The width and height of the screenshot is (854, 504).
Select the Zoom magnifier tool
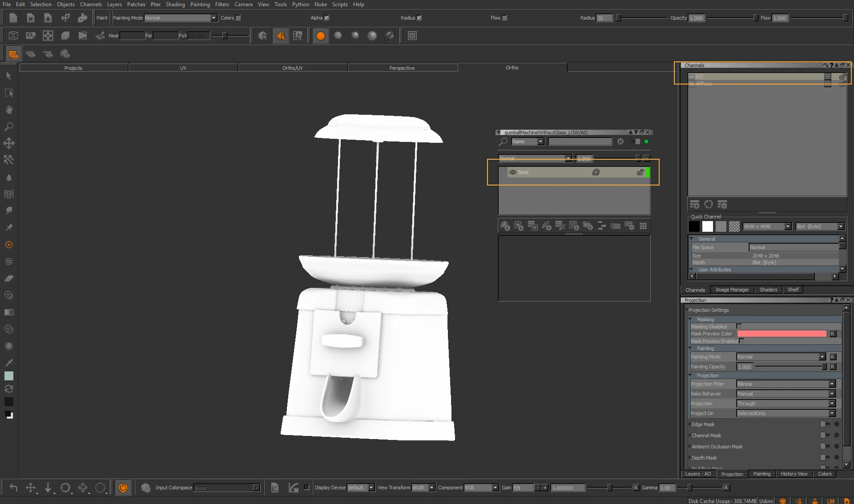click(8, 127)
